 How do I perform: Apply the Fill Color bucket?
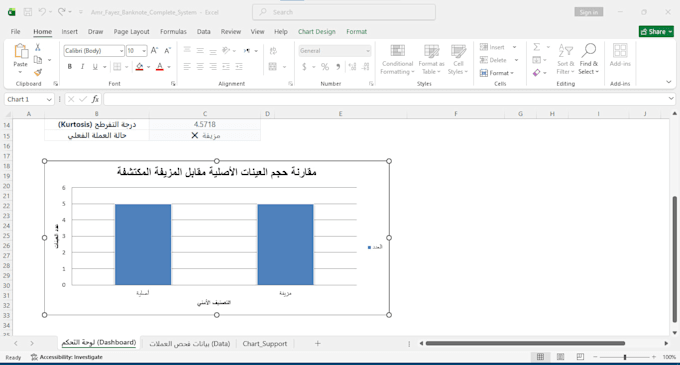click(x=139, y=67)
